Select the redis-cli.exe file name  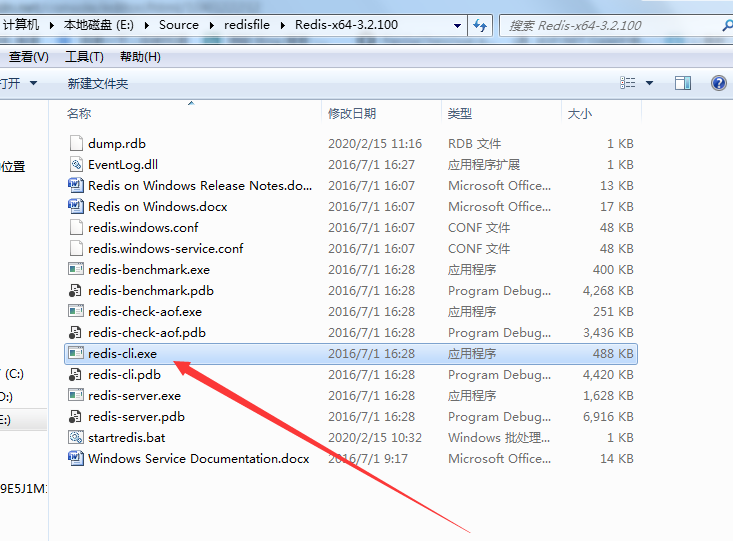pyautogui.click(x=122, y=353)
